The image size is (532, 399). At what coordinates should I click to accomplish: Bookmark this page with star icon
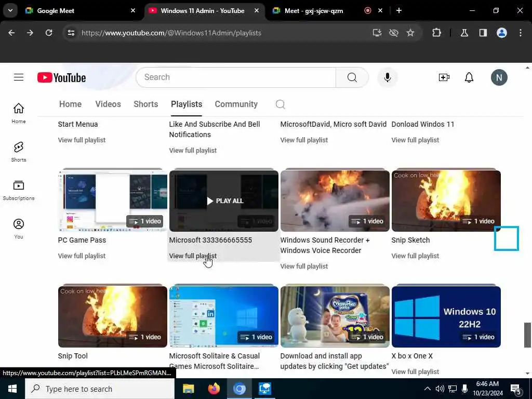(x=410, y=33)
